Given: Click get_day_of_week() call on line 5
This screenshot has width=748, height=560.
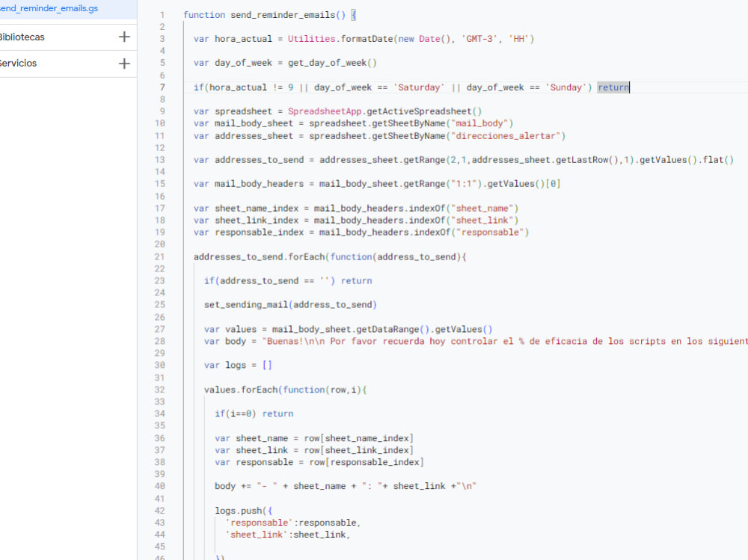Looking at the screenshot, I should tap(333, 63).
